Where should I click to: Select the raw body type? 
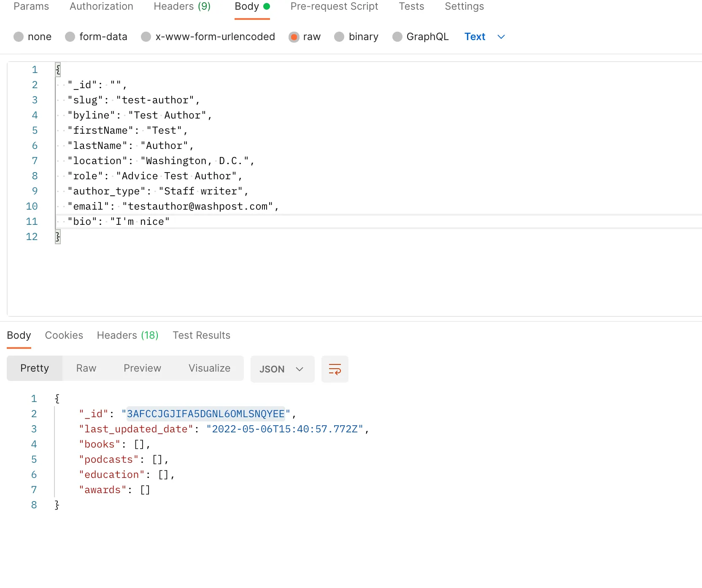305,37
